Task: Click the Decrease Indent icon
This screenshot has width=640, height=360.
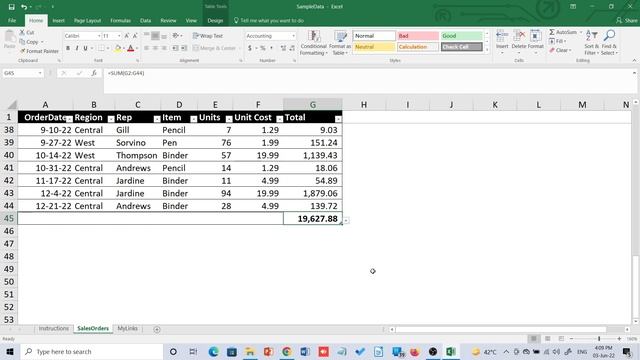Action: (x=175, y=48)
